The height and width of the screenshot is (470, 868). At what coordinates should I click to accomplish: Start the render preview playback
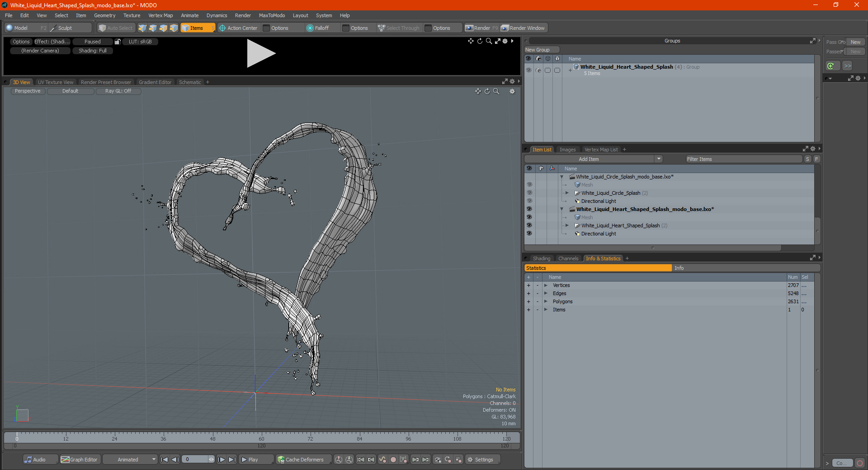261,54
